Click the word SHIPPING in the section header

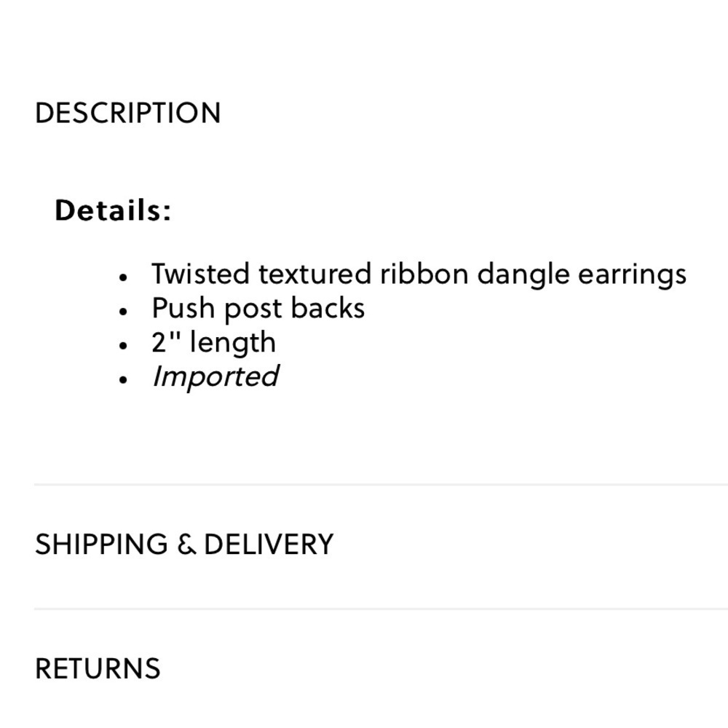pos(101,544)
